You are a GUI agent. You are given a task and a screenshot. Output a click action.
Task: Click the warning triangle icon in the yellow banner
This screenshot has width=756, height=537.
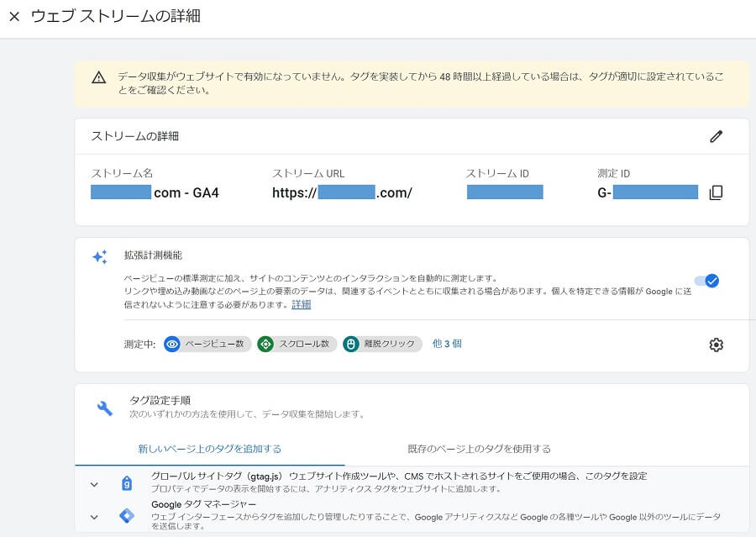coord(99,77)
